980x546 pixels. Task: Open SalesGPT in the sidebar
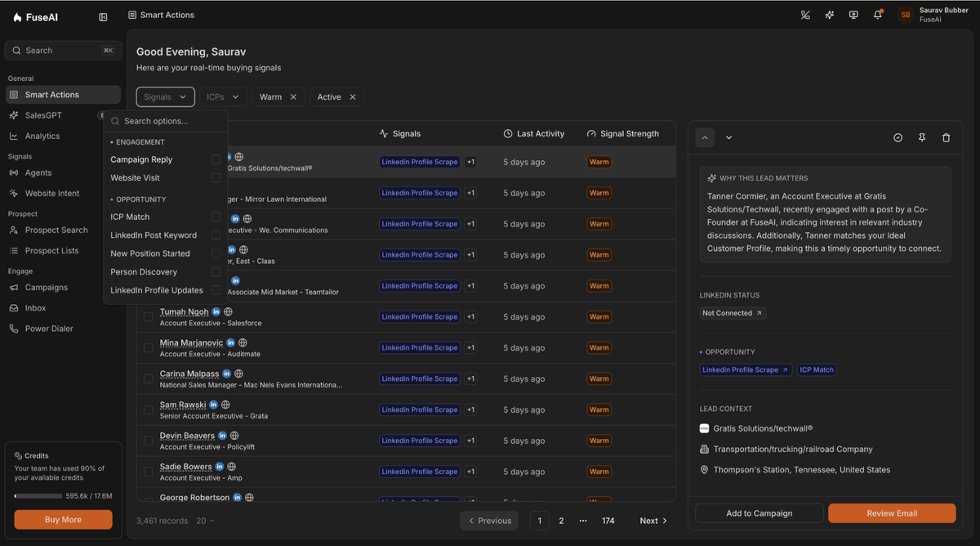tap(52, 115)
